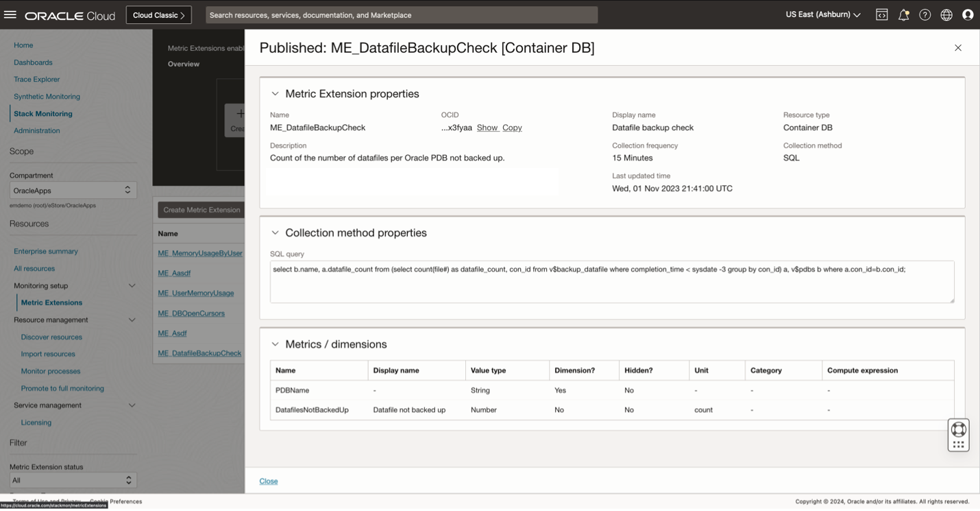Click the help question mark icon

coord(924,15)
